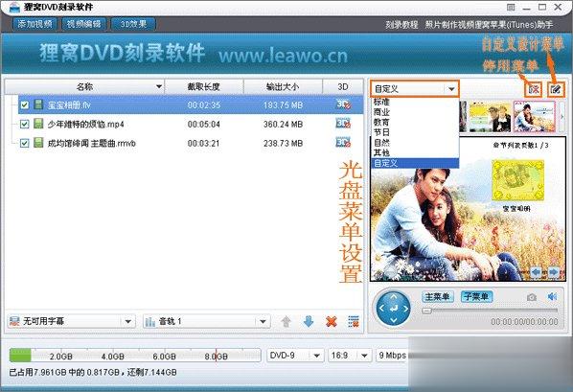Image resolution: width=573 pixels, height=392 pixels.
Task: Click the round navigation pad OK center
Action: point(394,309)
